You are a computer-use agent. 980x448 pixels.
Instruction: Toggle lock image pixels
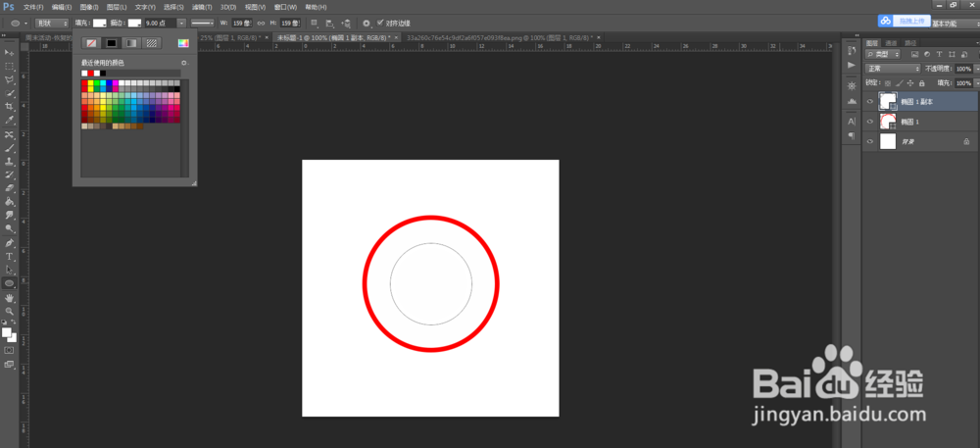900,82
